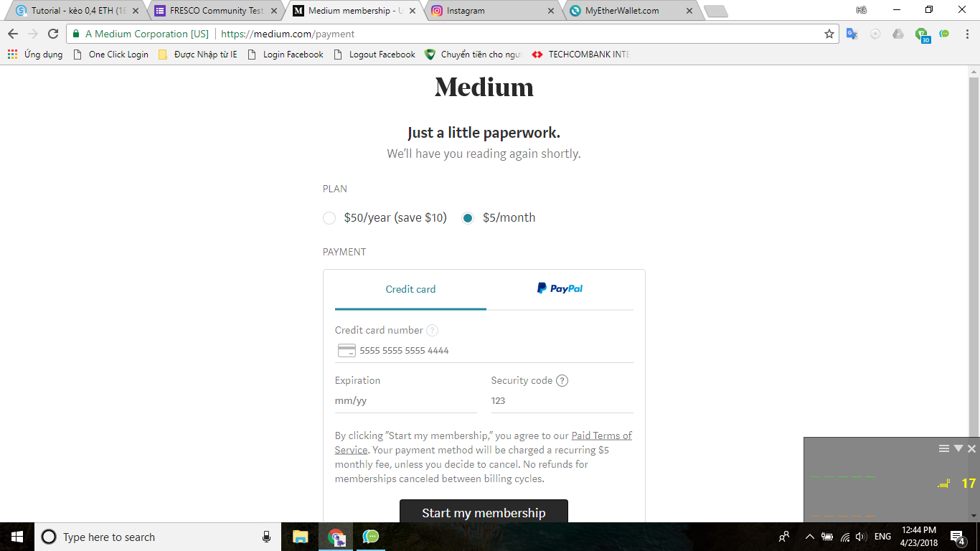980x551 pixels.
Task: Open the clock showing 12:44 PM
Action: tap(920, 537)
